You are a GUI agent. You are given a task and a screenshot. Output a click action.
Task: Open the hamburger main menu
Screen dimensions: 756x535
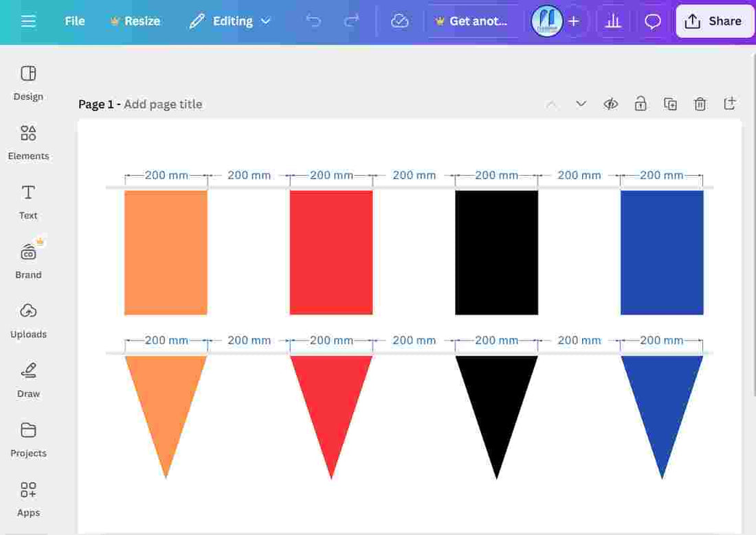point(28,21)
